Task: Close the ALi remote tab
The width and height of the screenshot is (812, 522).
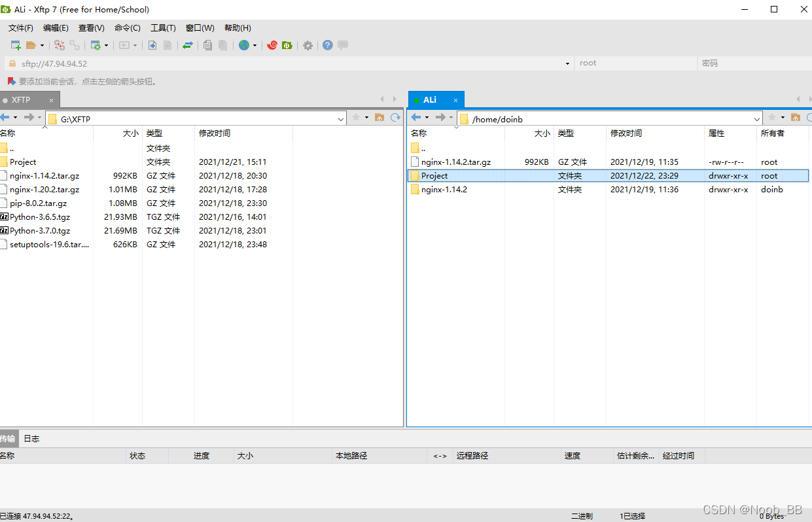Action: pos(456,100)
